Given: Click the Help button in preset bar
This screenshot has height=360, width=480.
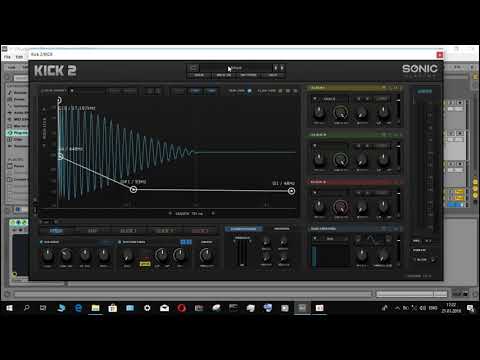Looking at the screenshot, I should click(273, 75).
